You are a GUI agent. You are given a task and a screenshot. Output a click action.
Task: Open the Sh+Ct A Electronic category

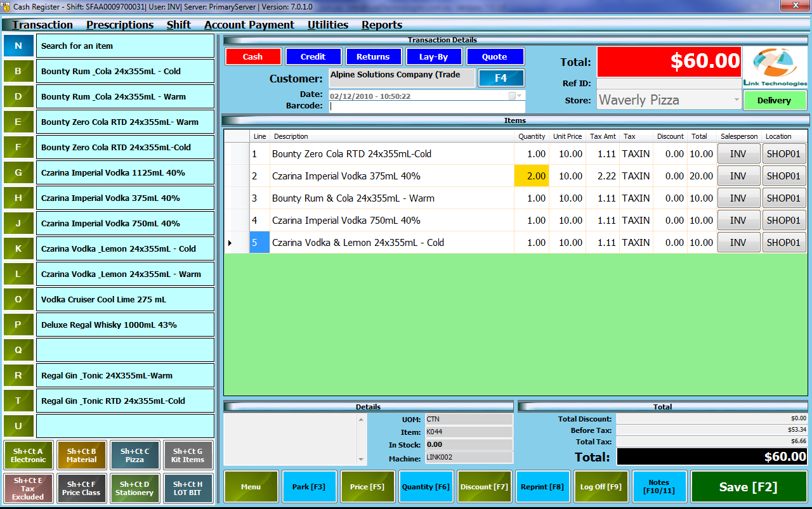tap(28, 455)
